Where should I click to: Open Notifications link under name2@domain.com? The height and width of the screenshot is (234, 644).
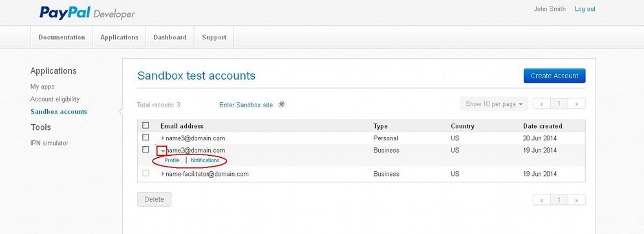(x=205, y=160)
